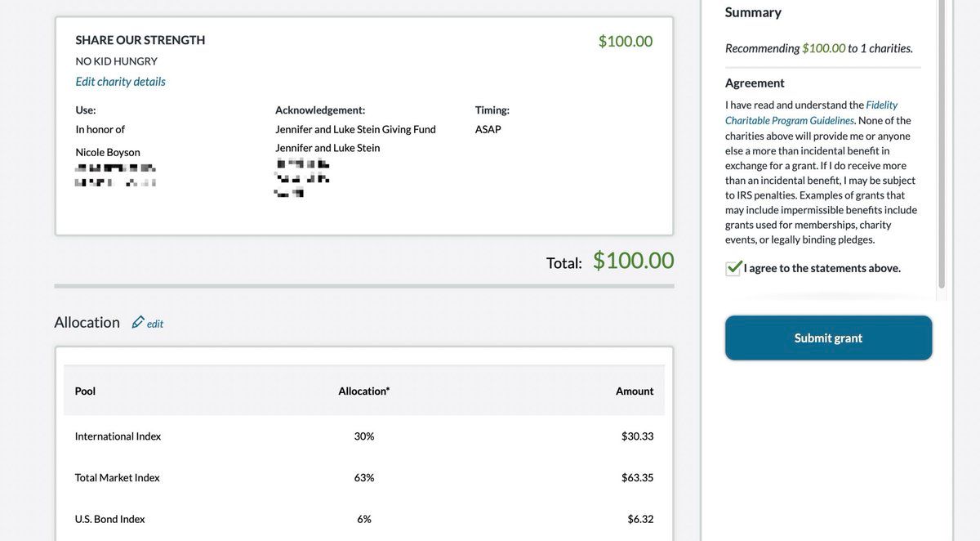Click the $30.33 amount value
The image size is (980, 541).
click(x=637, y=436)
